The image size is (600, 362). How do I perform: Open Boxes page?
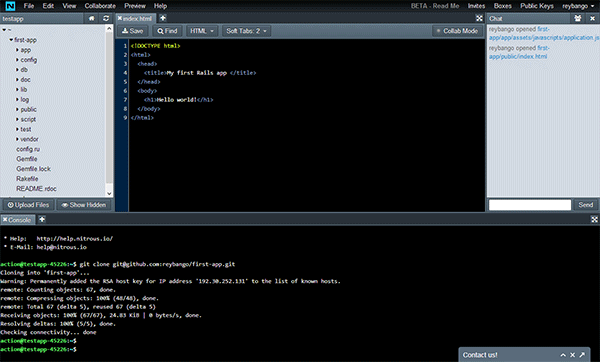coord(502,6)
